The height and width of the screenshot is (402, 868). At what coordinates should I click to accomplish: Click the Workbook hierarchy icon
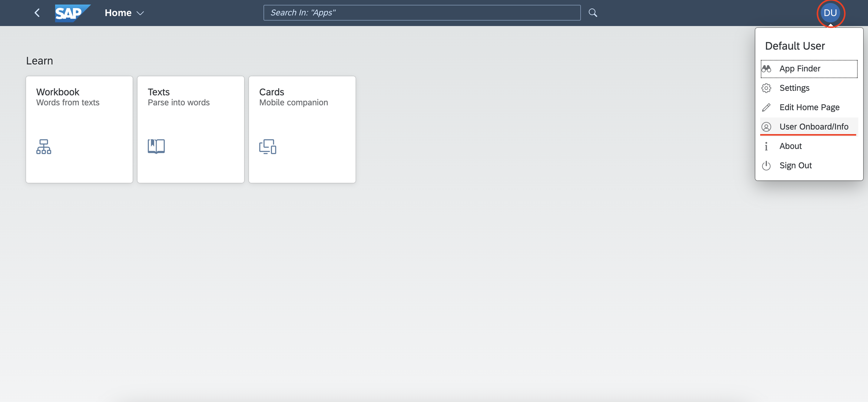44,147
